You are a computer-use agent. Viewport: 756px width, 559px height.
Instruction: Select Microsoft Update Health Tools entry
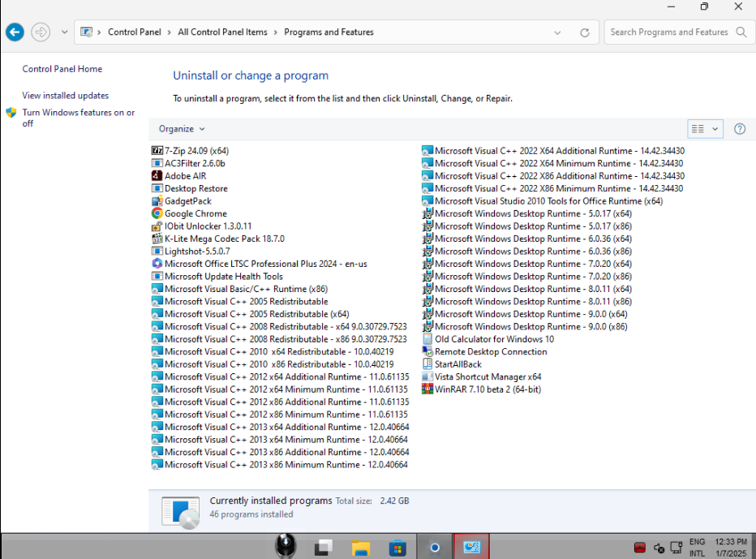point(217,276)
